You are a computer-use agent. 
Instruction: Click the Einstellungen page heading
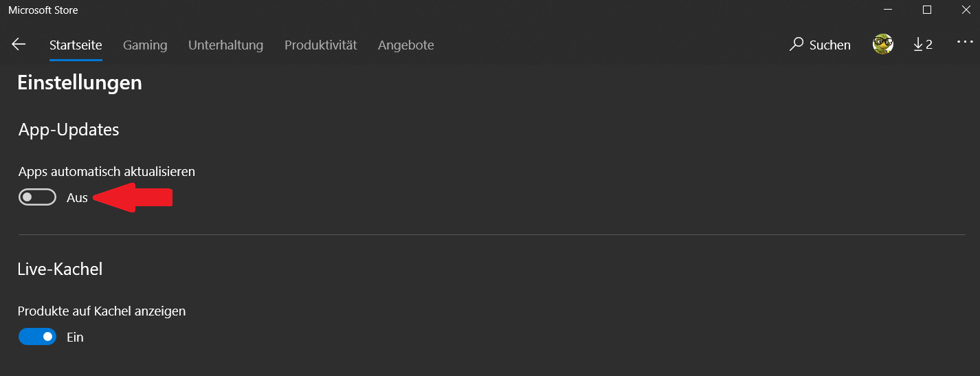tap(80, 82)
